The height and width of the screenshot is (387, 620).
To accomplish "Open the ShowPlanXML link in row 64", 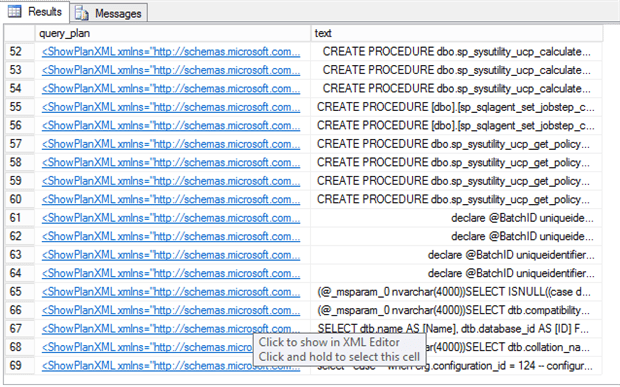I will [x=171, y=274].
